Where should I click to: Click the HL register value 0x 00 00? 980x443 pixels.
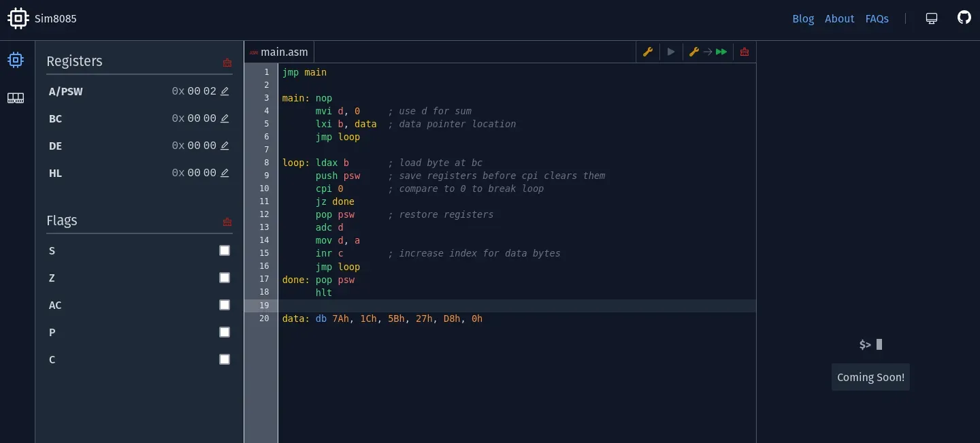(194, 173)
